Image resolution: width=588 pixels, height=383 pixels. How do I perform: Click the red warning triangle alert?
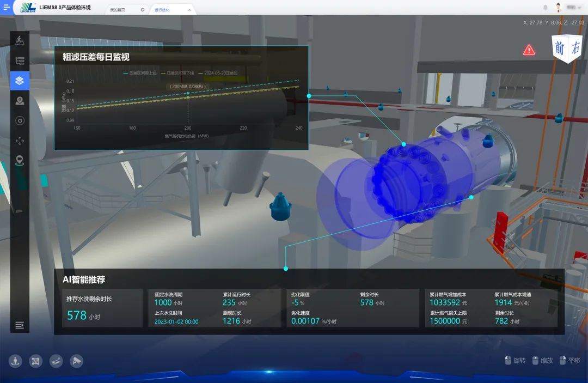[529, 50]
